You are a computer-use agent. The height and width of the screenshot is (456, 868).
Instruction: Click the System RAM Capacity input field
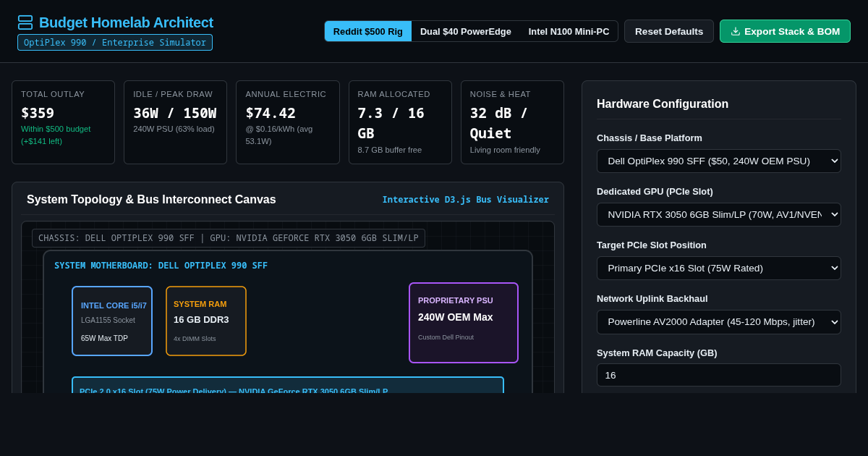coord(719,375)
